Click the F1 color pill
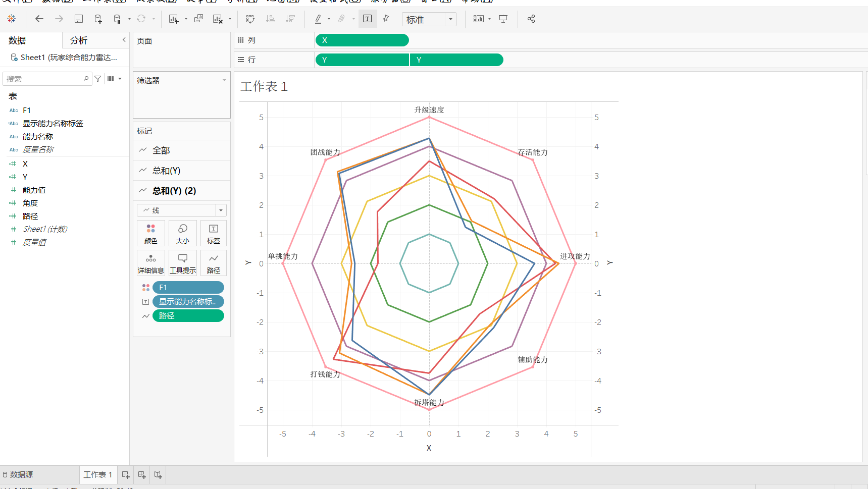 [x=188, y=287]
